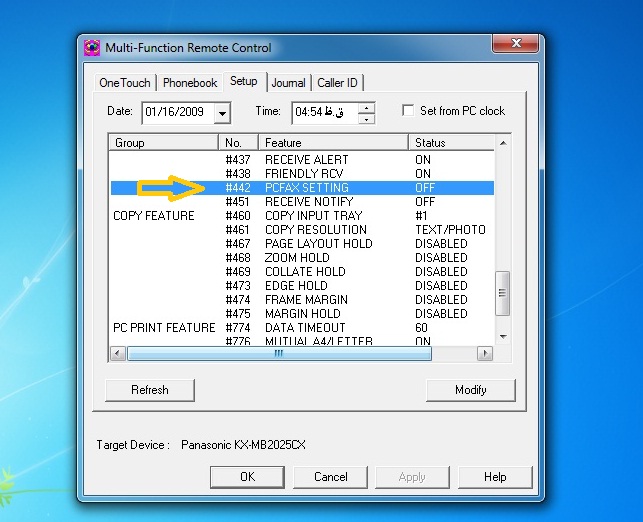
Task: Click the horizontal scrollbar right arrow
Action: (485, 353)
